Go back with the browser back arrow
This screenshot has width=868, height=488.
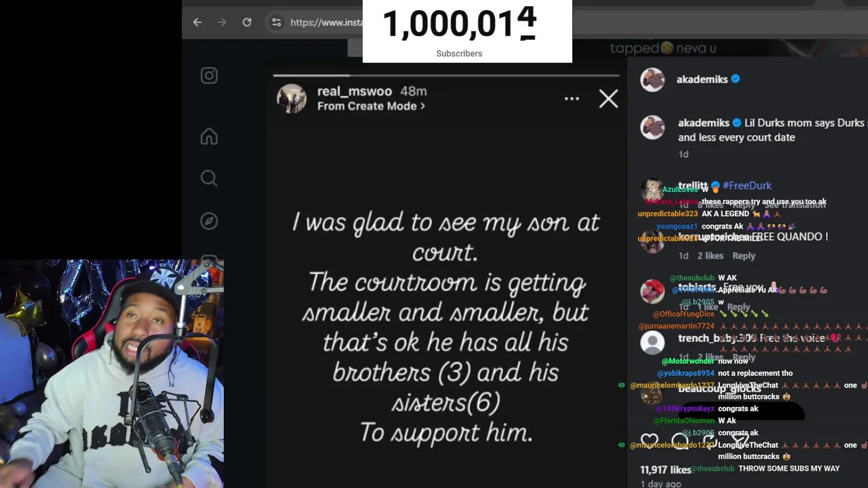tap(197, 22)
